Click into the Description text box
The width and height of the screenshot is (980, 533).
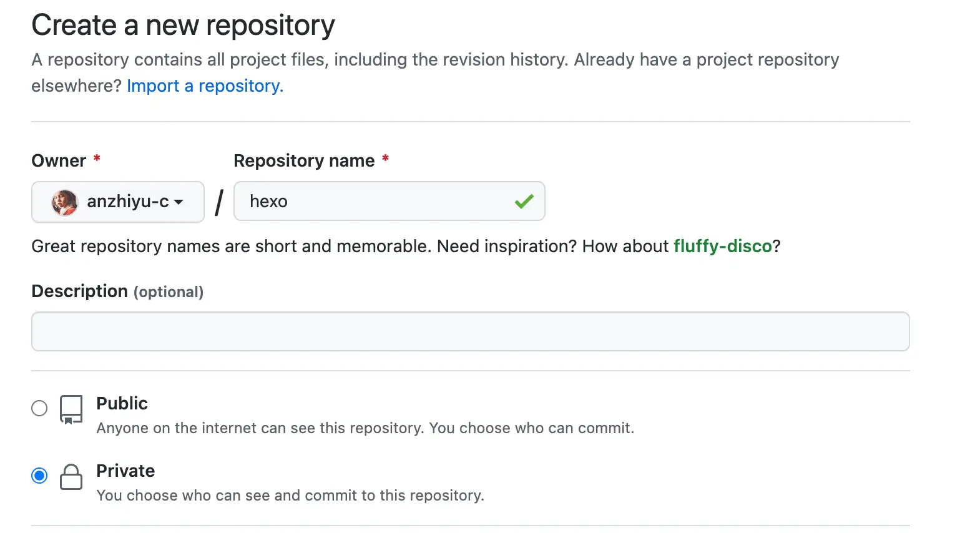(470, 331)
